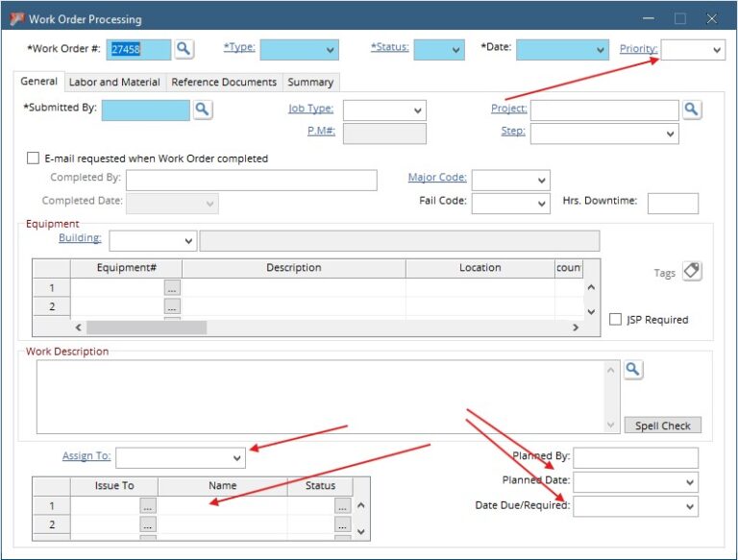Open the Date dropdown
This screenshot has width=738, height=560.
click(x=600, y=50)
